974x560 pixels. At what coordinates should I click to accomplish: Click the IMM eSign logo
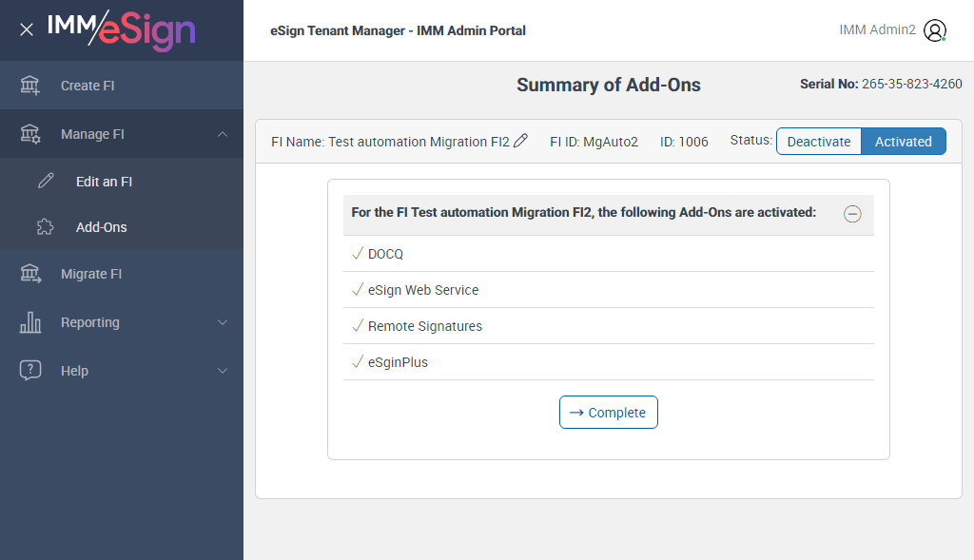(x=121, y=29)
